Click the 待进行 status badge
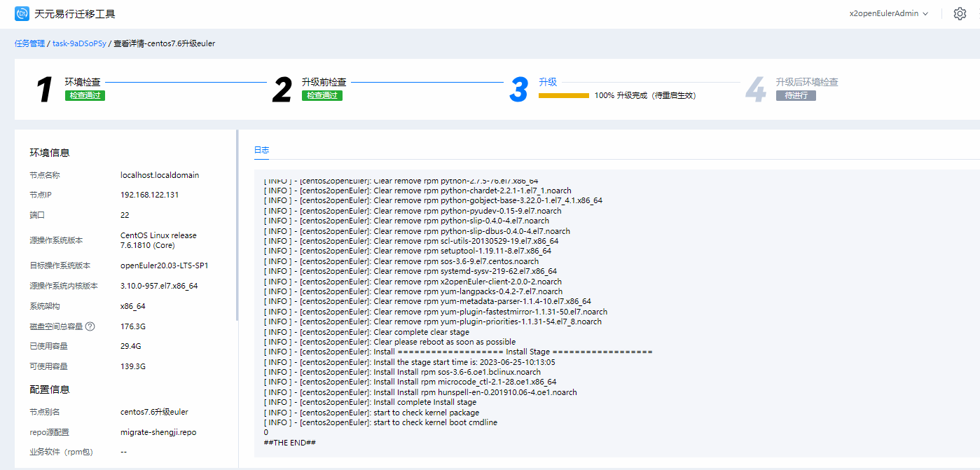The width and height of the screenshot is (980, 470). click(796, 96)
